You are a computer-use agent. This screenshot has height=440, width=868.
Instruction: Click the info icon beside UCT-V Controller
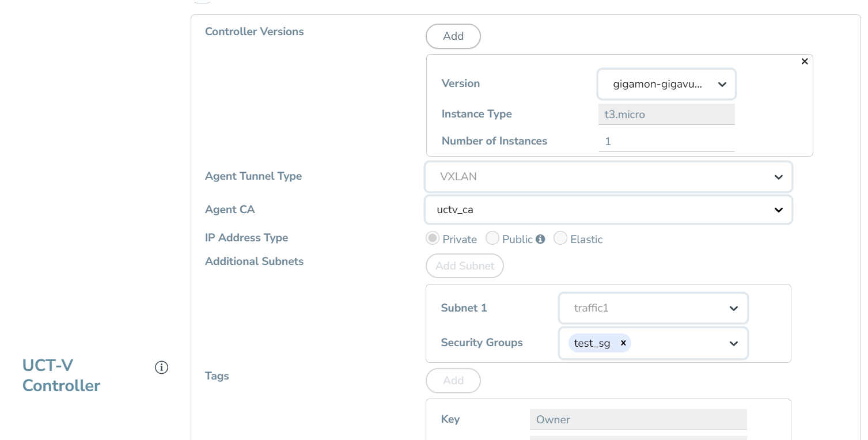pyautogui.click(x=161, y=367)
